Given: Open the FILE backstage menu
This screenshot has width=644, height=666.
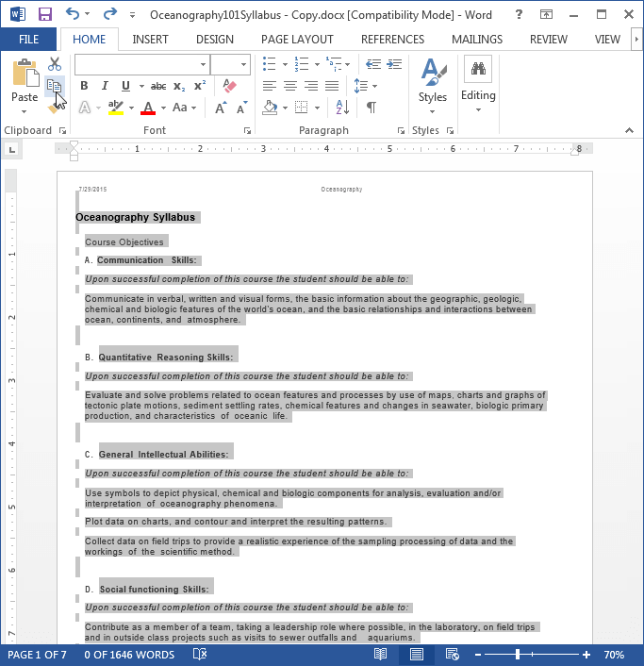Looking at the screenshot, I should 28,40.
